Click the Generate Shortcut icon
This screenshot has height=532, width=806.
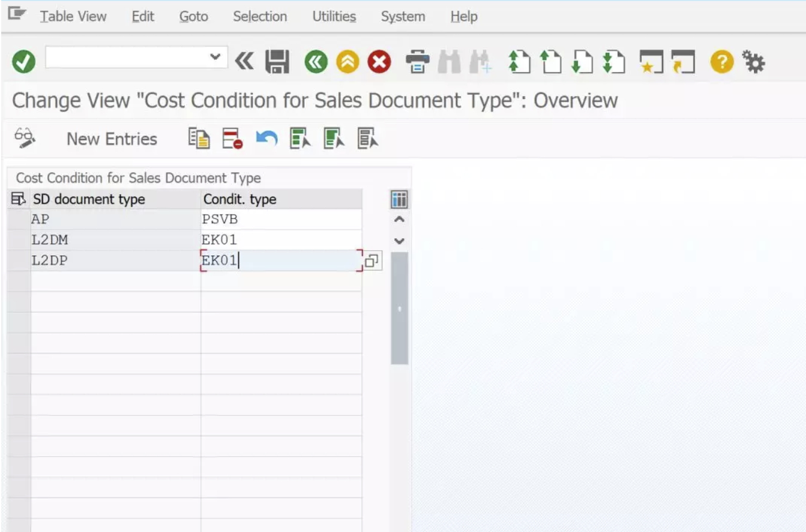tap(682, 61)
